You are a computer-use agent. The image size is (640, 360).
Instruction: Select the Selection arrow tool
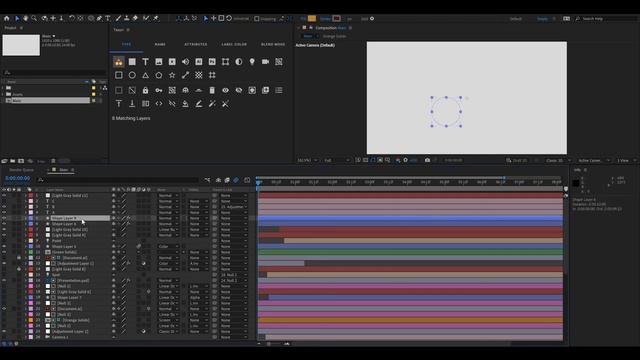[x=17, y=18]
